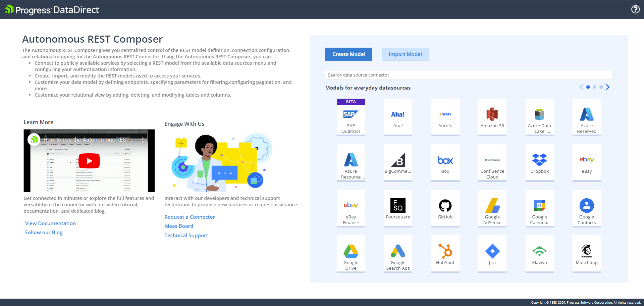Open the Ideas Board link
The image size is (644, 306).
[x=179, y=226]
